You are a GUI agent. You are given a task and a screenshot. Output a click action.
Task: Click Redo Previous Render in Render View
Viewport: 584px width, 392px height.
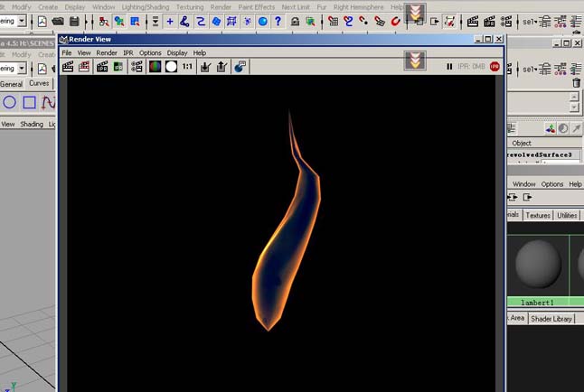pyautogui.click(x=68, y=67)
